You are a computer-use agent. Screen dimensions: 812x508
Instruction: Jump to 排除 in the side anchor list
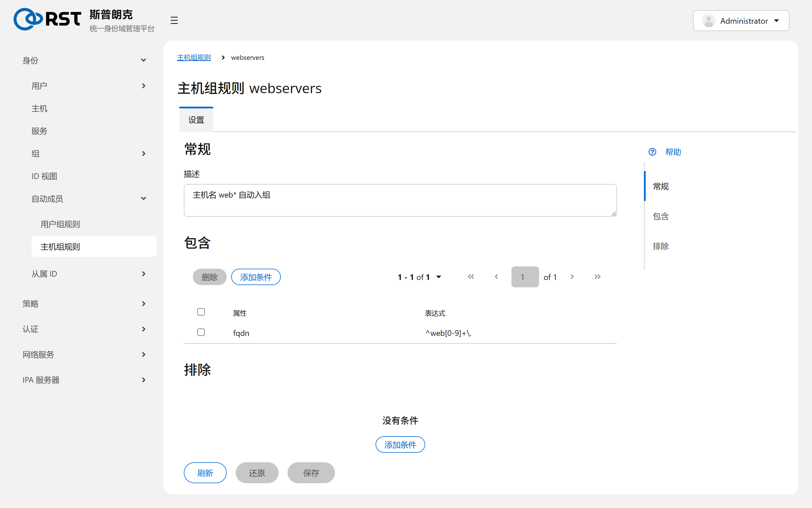pos(660,246)
